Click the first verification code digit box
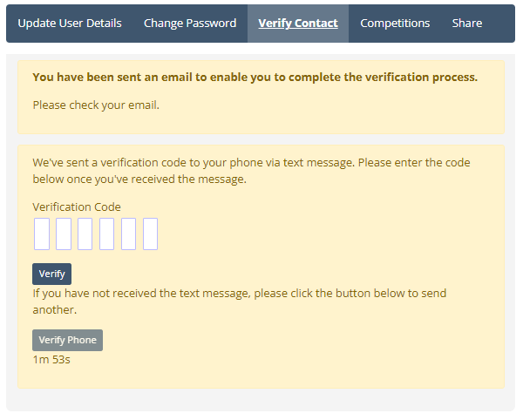Screen dimensions: 523x420 point(42,234)
